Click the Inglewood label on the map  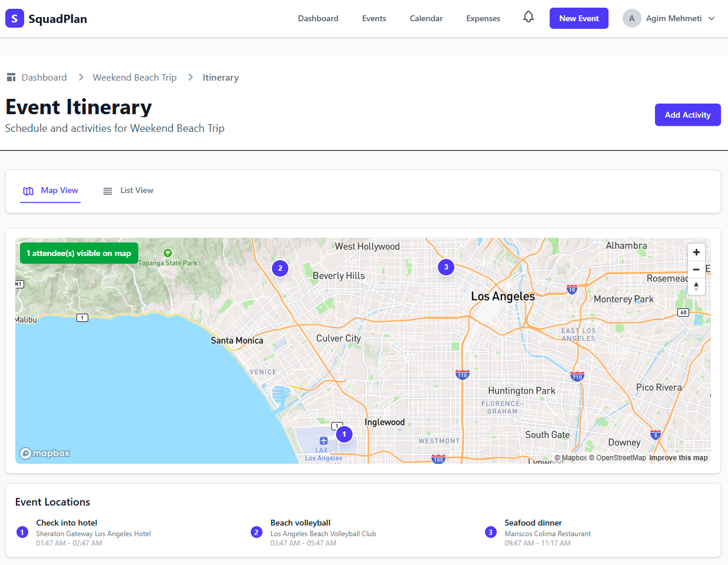(x=385, y=422)
